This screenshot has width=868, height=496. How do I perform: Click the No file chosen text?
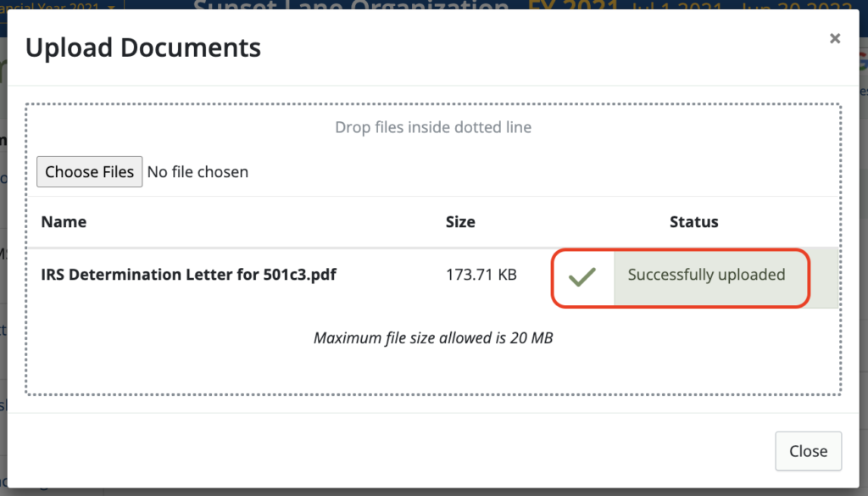tap(198, 171)
